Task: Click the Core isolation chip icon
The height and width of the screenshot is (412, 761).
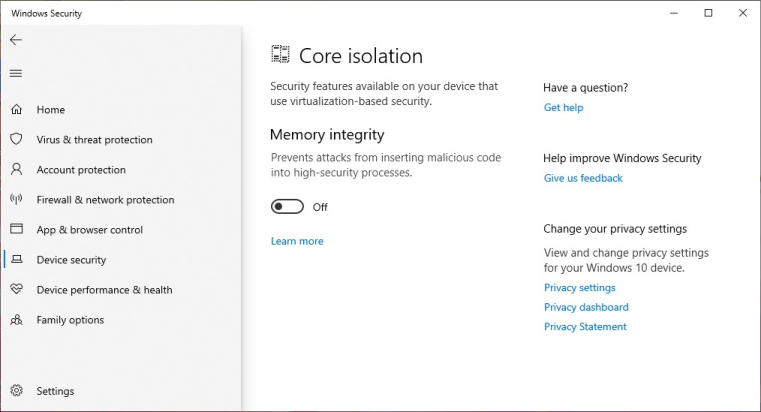Action: 280,54
